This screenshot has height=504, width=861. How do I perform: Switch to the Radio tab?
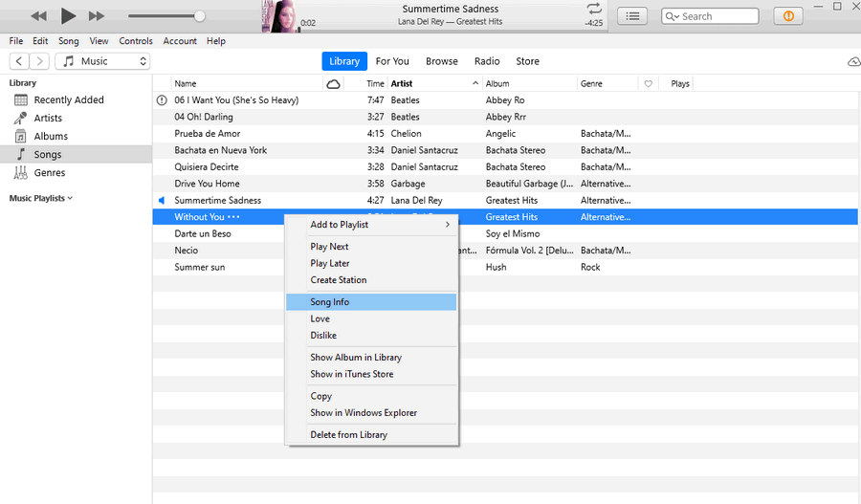487,61
